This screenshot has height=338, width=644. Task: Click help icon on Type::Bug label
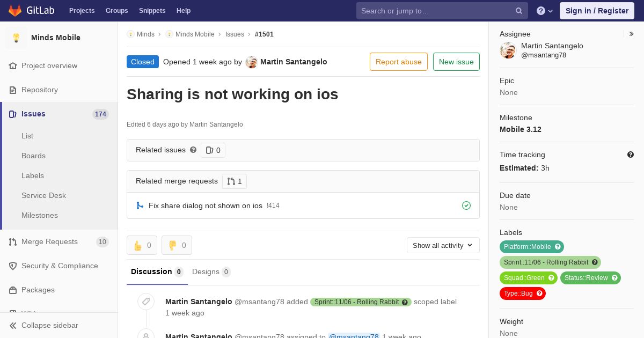click(x=539, y=293)
